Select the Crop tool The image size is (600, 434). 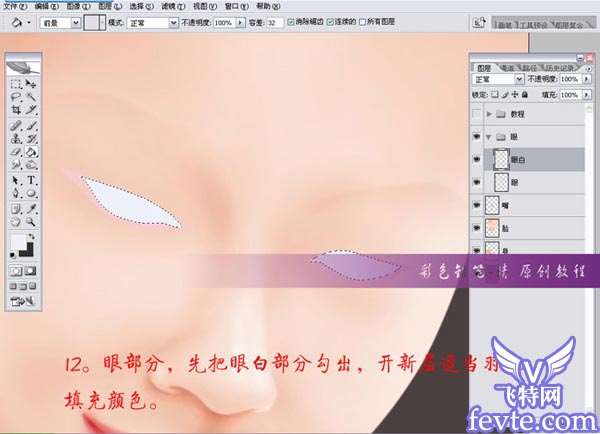(16, 110)
